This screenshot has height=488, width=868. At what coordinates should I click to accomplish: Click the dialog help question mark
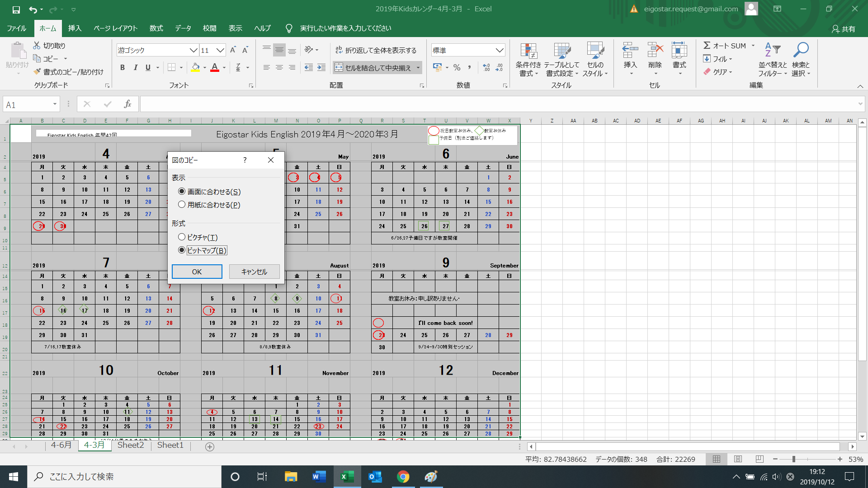pos(245,160)
